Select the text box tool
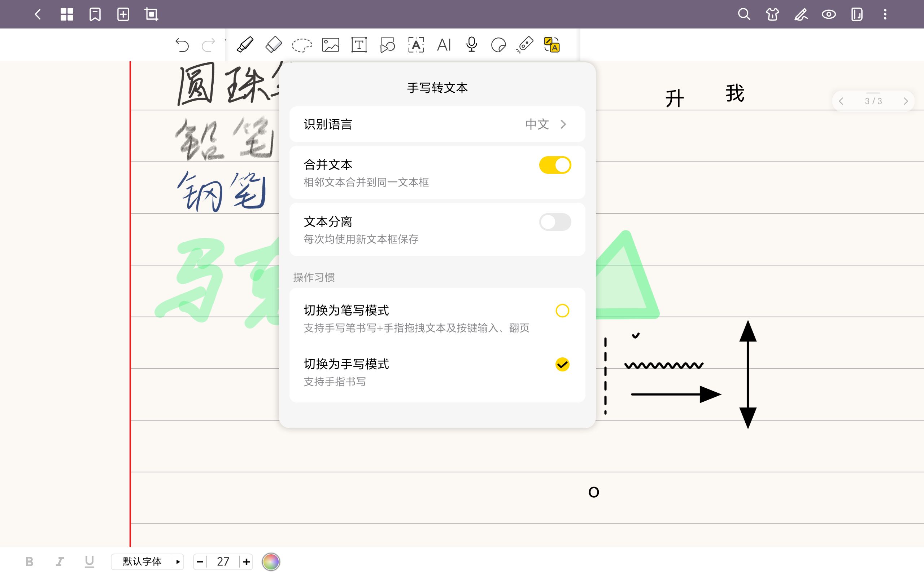Screen dimensions: 924x577 tap(358, 45)
